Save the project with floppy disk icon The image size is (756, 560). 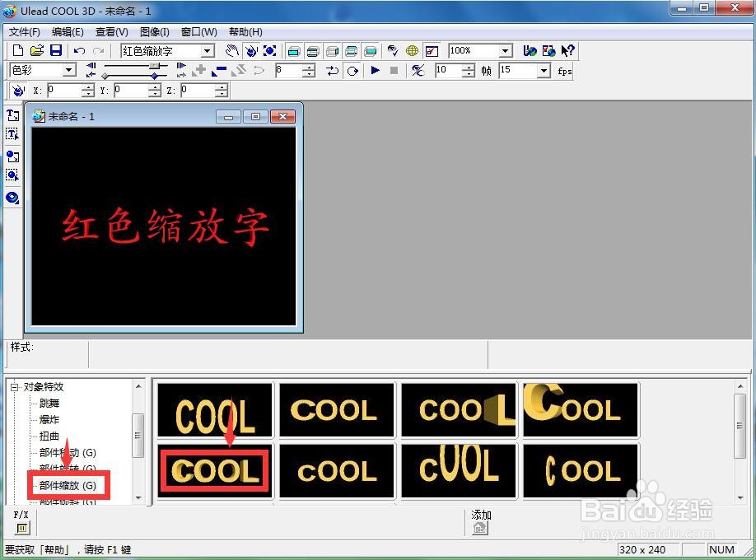pyautogui.click(x=56, y=50)
